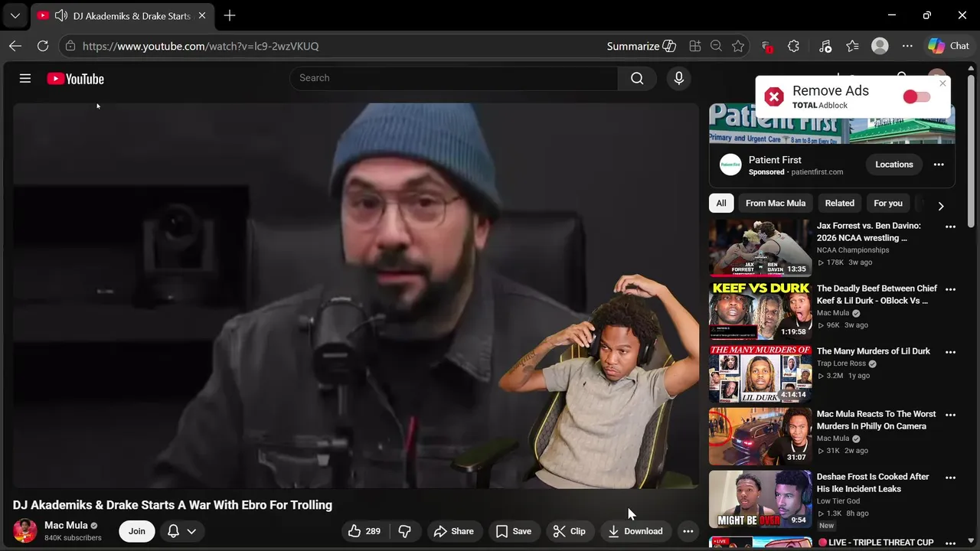
Task: Open browser profile avatar
Action: click(880, 46)
